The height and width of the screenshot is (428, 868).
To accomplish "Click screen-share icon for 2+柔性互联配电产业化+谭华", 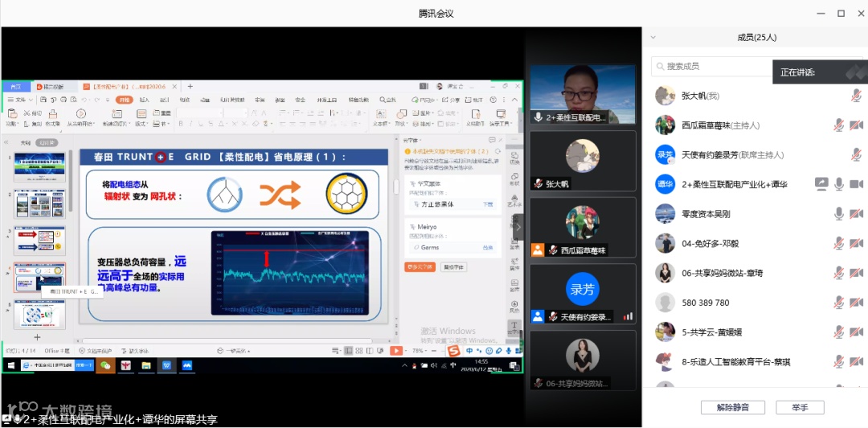I will (821, 184).
